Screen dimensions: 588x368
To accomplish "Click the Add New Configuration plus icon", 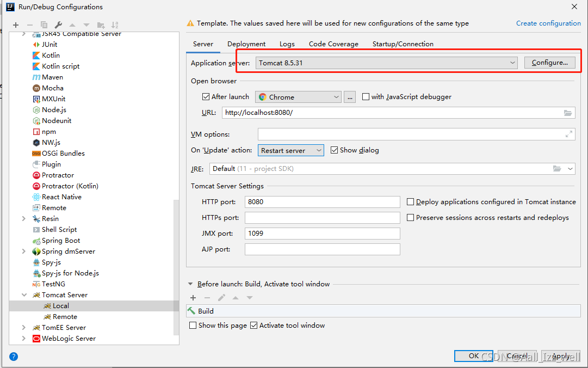I will click(16, 25).
